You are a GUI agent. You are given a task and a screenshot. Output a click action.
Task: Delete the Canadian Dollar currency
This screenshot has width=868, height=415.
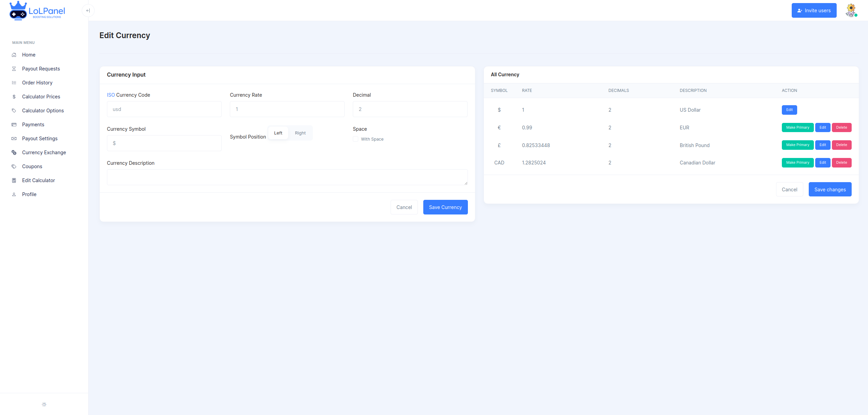coord(841,163)
